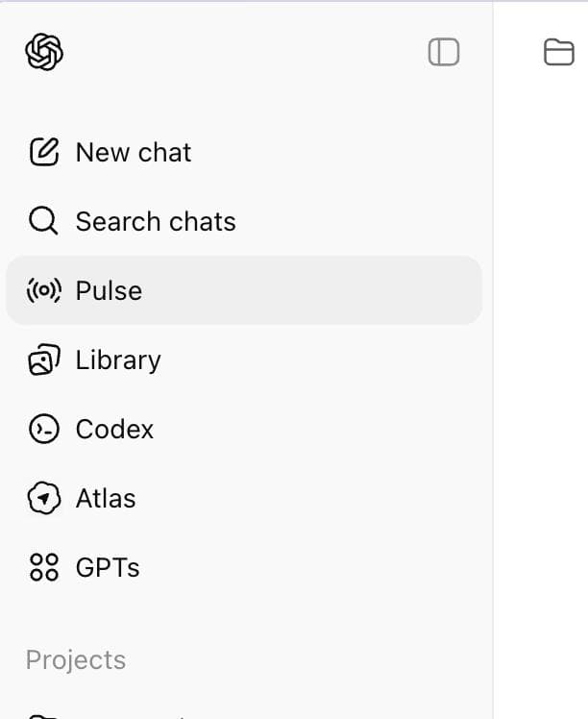588x719 pixels.
Task: Click the Atlas compass icon
Action: pyautogui.click(x=44, y=498)
